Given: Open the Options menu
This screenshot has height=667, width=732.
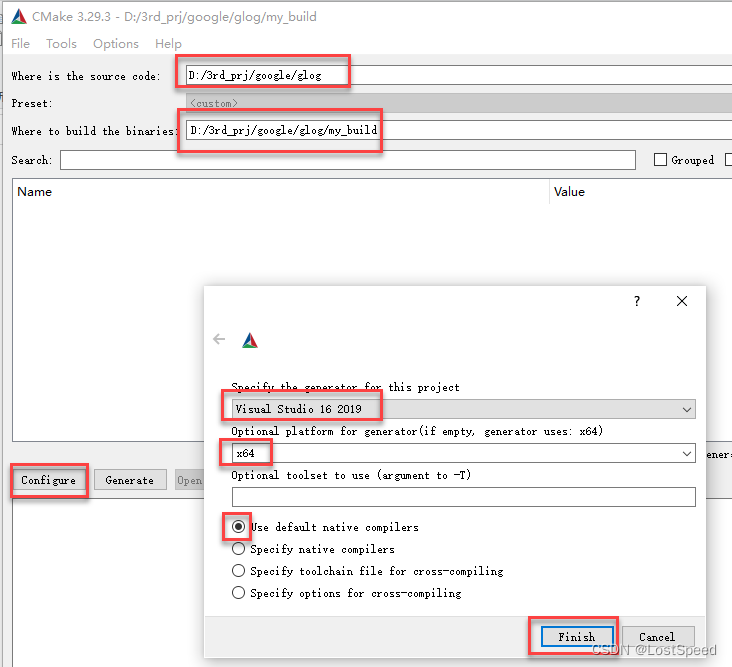Looking at the screenshot, I should (116, 43).
